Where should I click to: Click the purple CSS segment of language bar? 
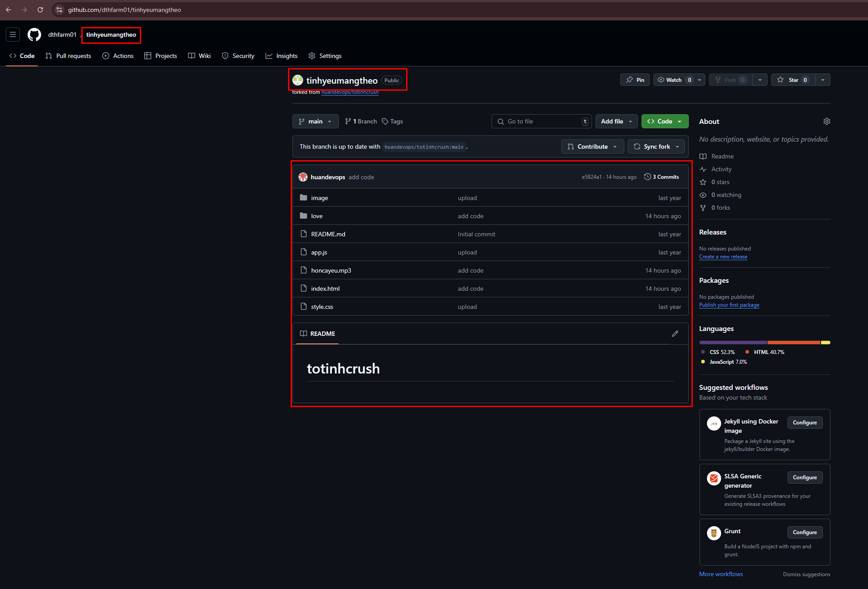pos(733,343)
